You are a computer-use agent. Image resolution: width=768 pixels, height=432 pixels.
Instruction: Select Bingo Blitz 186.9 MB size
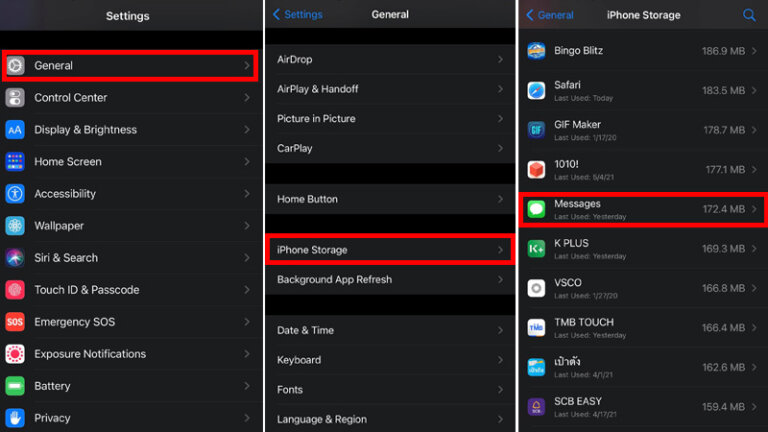pyautogui.click(x=723, y=51)
